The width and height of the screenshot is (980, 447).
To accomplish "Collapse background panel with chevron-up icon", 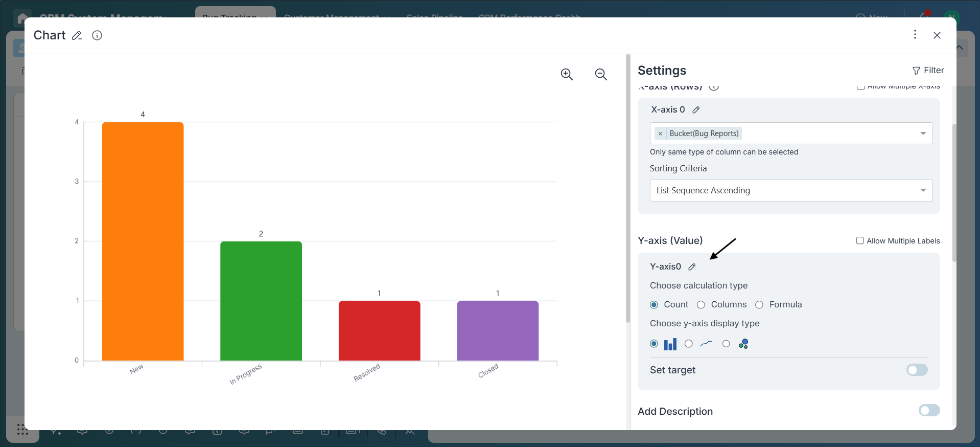I will (960, 48).
